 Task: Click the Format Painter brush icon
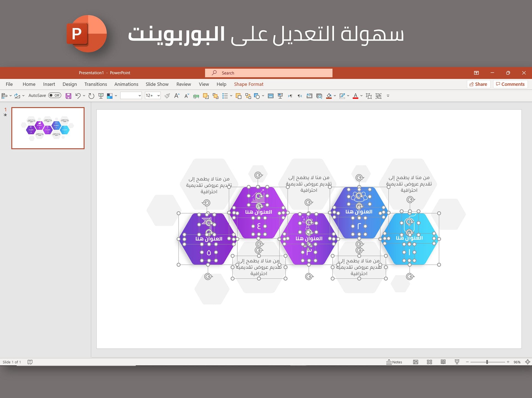pyautogui.click(x=167, y=96)
